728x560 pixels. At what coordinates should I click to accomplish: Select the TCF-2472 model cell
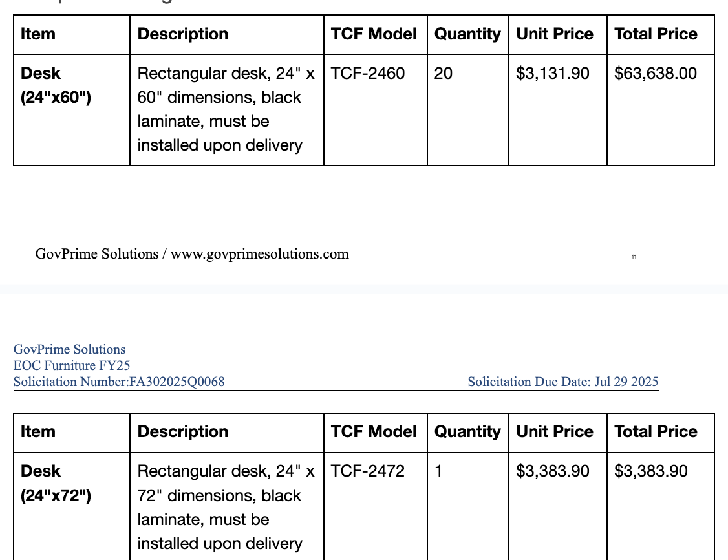tap(375, 506)
